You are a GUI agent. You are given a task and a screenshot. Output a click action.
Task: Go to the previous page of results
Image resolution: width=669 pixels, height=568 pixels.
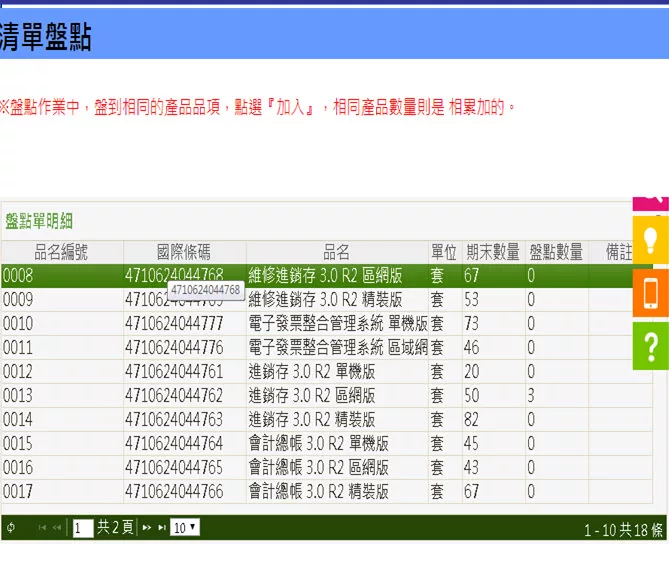pyautogui.click(x=57, y=528)
